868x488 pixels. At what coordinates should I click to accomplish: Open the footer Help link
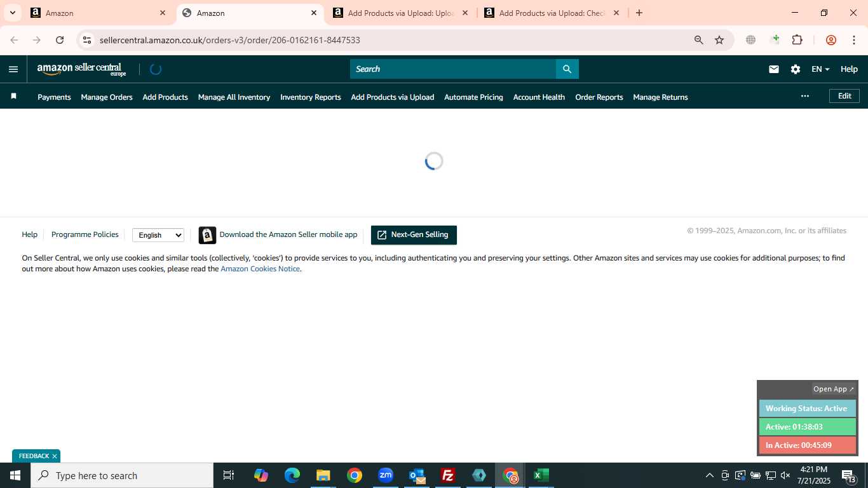[x=29, y=234]
